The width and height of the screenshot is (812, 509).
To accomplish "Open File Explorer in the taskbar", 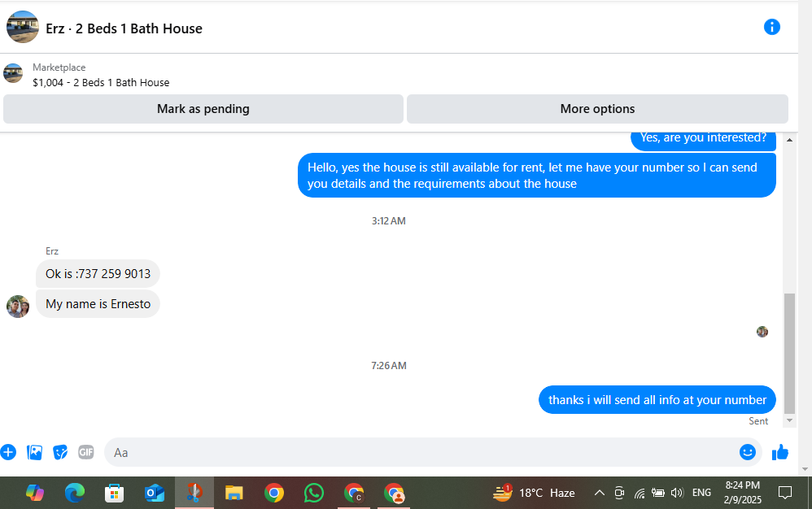I will click(x=234, y=493).
